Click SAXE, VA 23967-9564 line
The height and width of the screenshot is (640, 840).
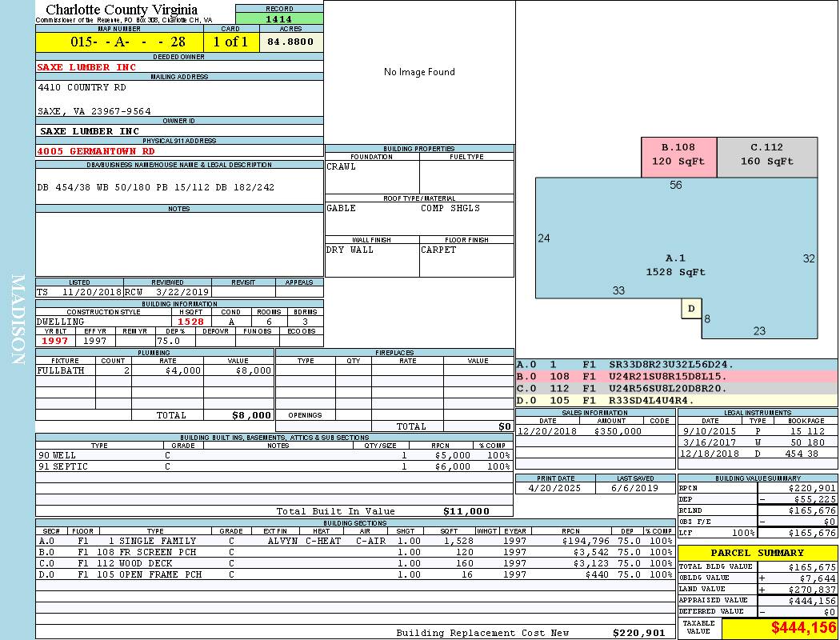click(x=94, y=111)
